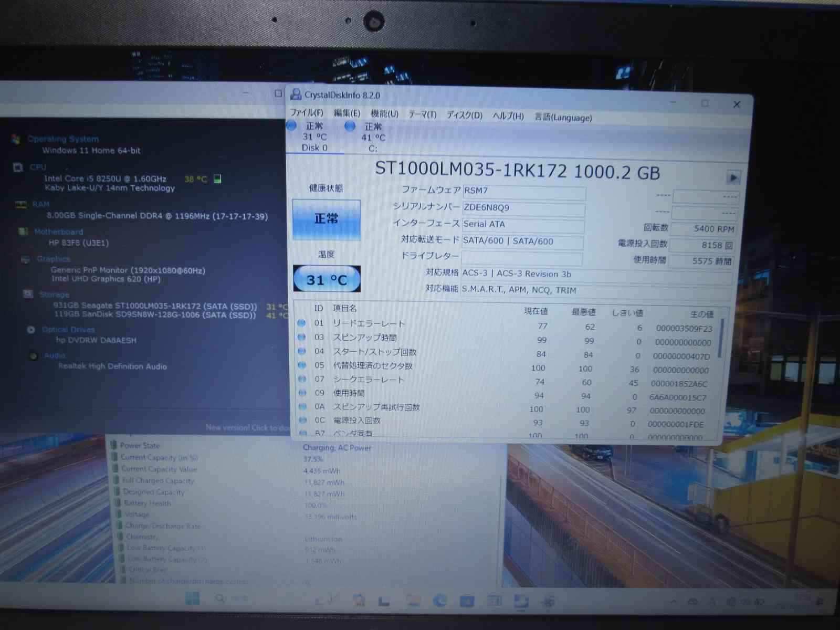The height and width of the screenshot is (630, 840).
Task: Click raw value 6A6A000015C7 in the 使用時間 row
Action: click(x=678, y=397)
